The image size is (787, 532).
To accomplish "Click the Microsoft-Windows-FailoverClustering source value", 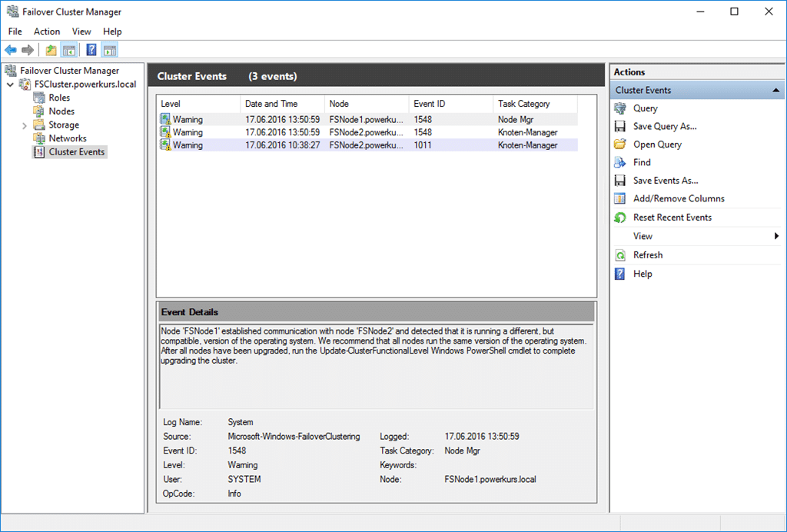I will 294,437.
